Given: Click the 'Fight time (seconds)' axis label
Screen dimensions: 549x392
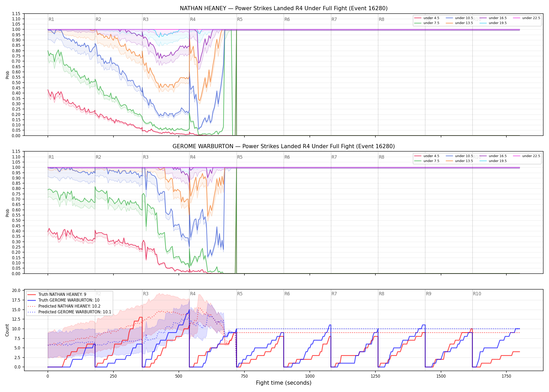Looking at the screenshot, I should (x=284, y=383).
